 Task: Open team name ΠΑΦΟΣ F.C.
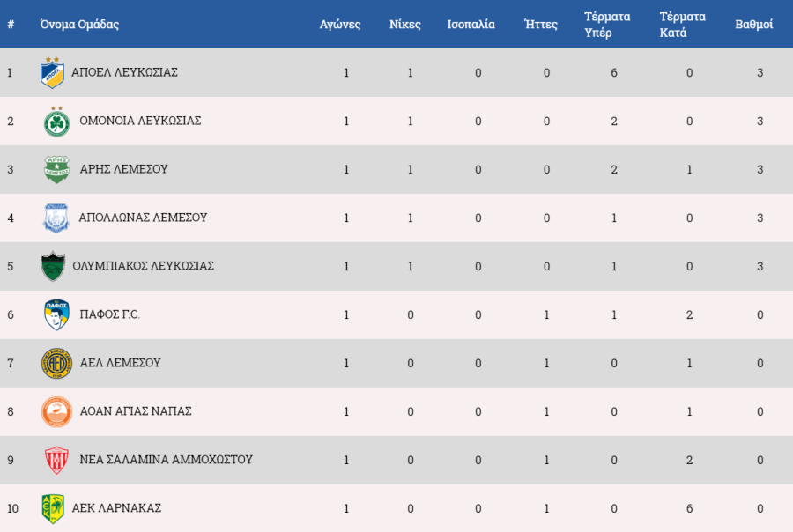(x=110, y=314)
